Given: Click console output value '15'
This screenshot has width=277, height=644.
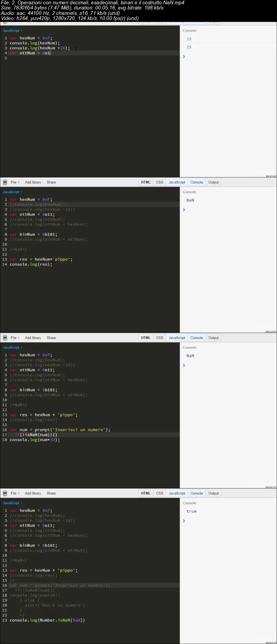Looking at the screenshot, I should 189,39.
